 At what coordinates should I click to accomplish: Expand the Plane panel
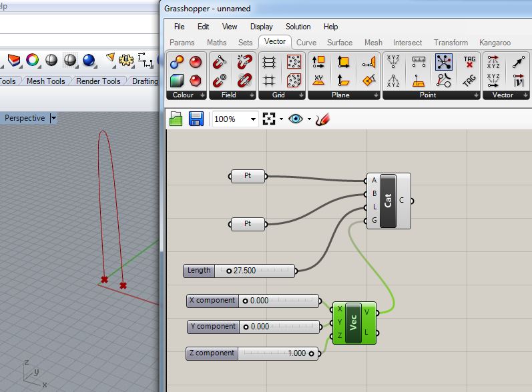[374, 95]
